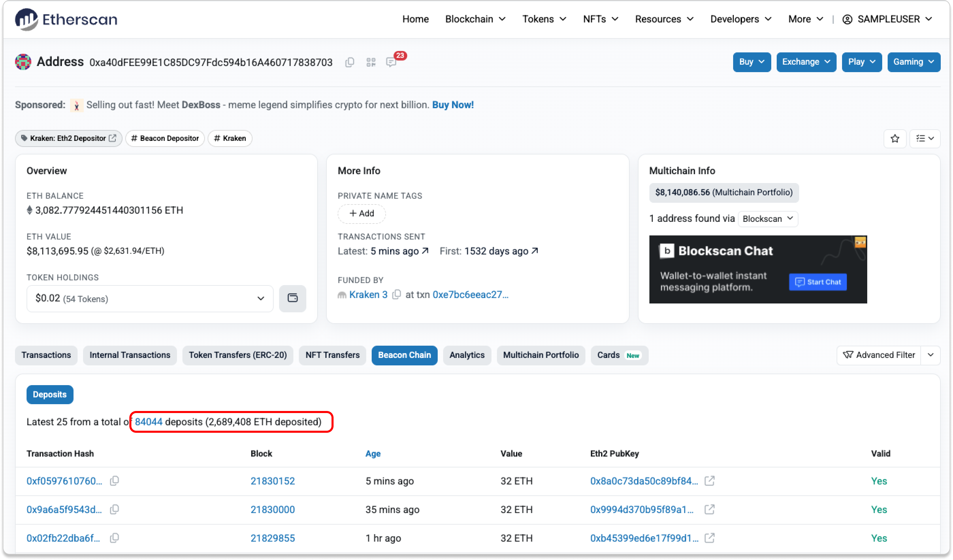Open the token holdings wallet view icon

[292, 298]
